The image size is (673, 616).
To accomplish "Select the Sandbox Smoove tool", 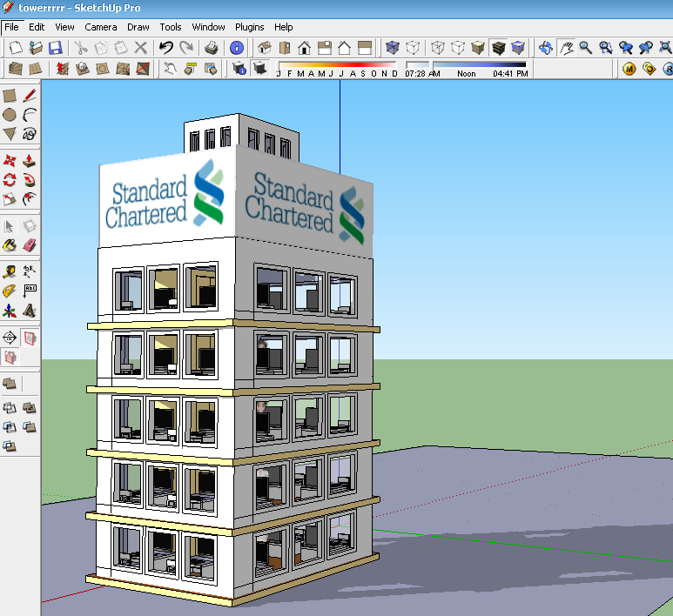I will (x=62, y=68).
